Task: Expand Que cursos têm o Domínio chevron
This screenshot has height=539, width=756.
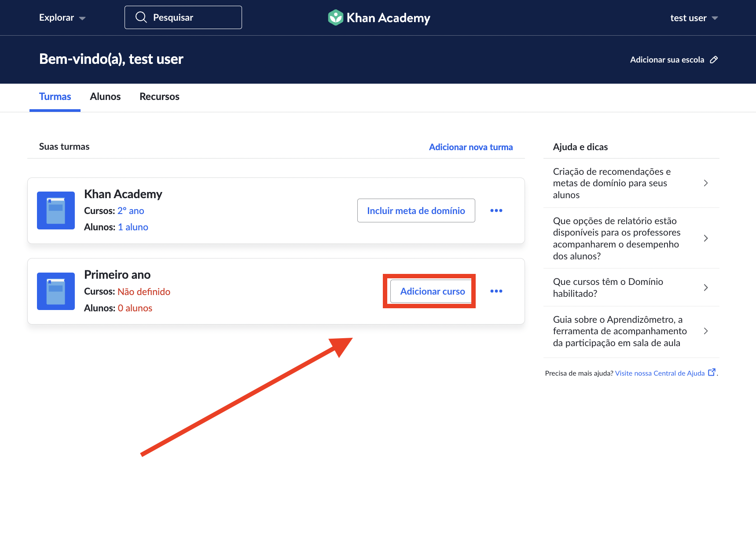Action: [x=706, y=288]
